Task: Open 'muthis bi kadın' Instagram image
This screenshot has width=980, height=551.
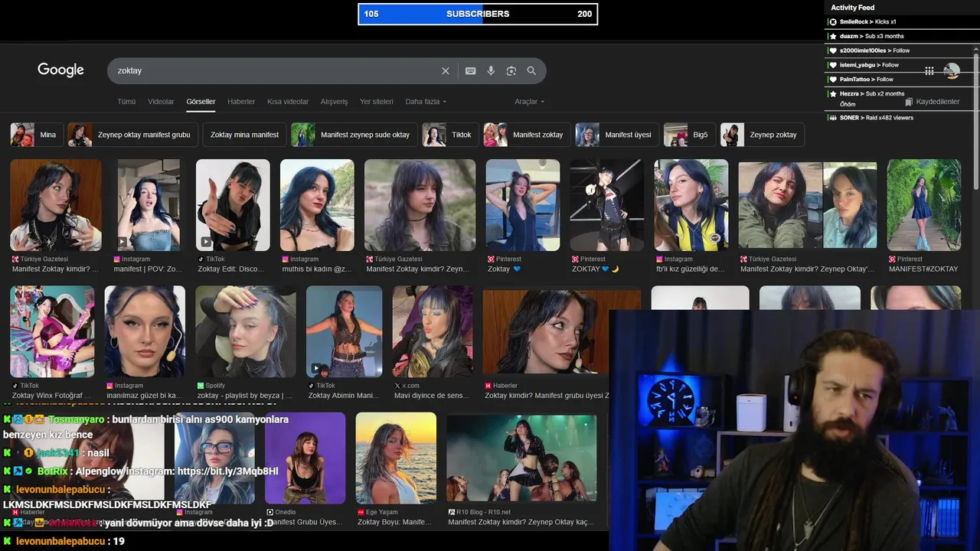Action: pos(317,205)
